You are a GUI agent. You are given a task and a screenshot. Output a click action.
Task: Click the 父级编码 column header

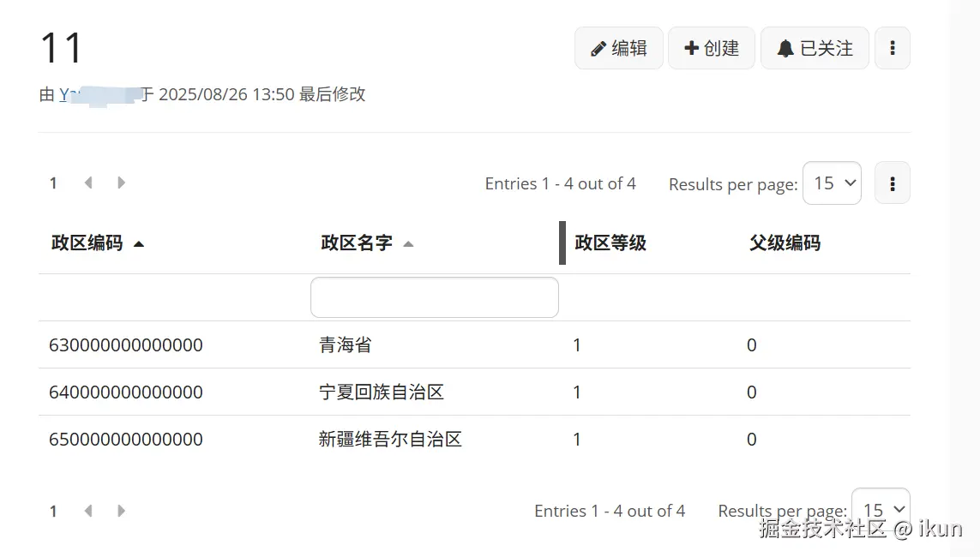[x=785, y=243]
